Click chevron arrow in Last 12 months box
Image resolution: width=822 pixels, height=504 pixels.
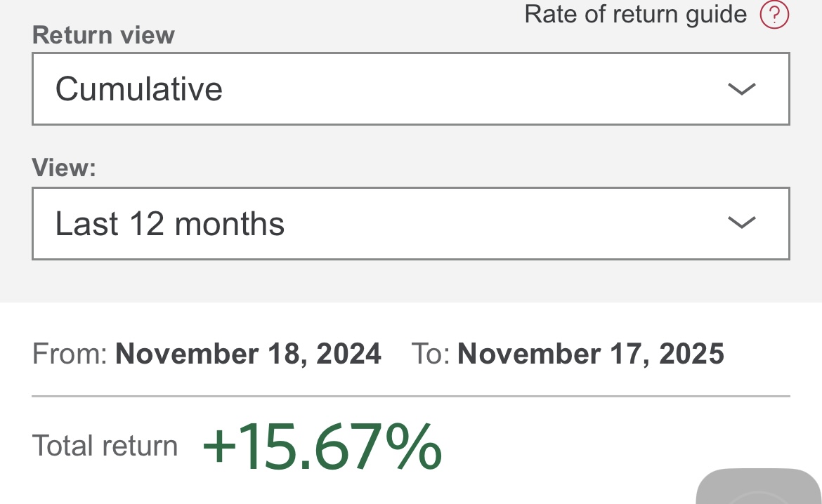pos(741,223)
